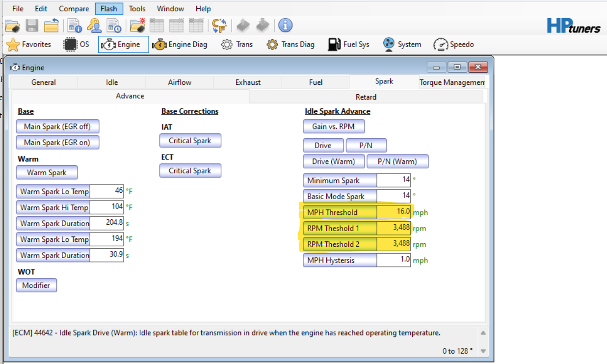Image resolution: width=607 pixels, height=364 pixels.
Task: Open the Favorites star section
Action: [x=29, y=45]
